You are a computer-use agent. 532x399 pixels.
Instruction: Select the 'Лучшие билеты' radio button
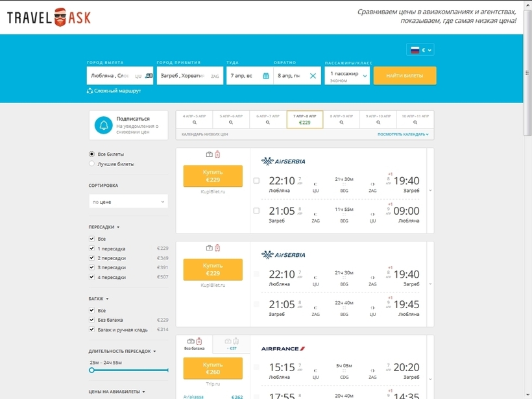coord(91,163)
